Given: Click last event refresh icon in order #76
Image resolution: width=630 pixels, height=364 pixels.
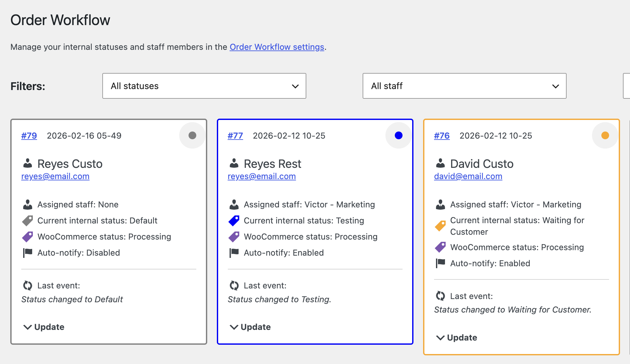Looking at the screenshot, I should (440, 296).
